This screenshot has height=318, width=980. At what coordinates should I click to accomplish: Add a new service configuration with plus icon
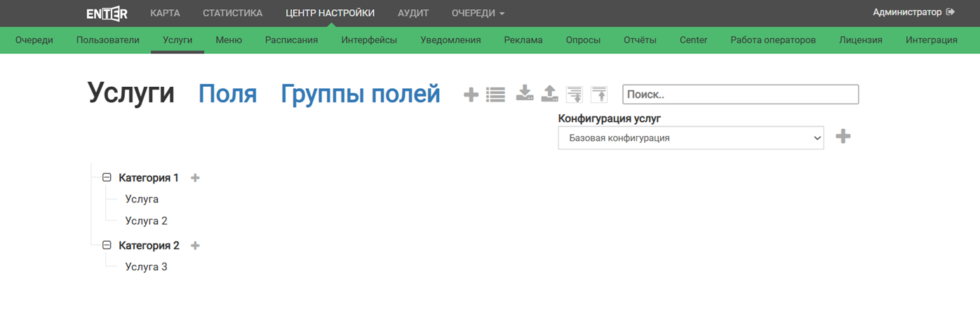coord(843,137)
